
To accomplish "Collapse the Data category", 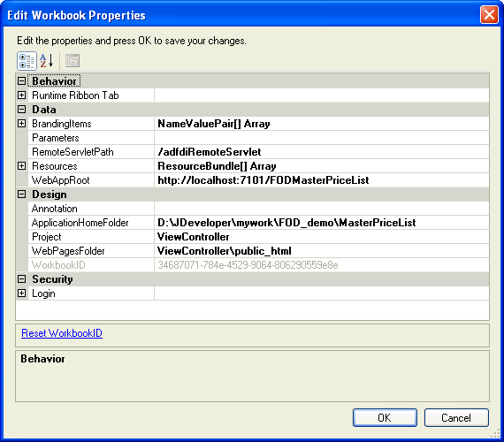I will tap(21, 110).
